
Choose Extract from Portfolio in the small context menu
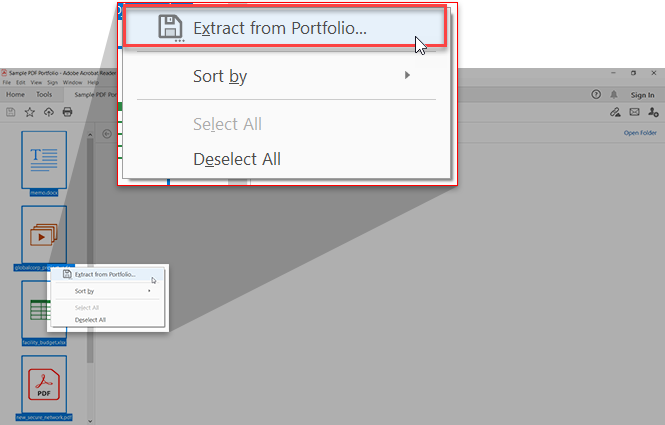click(x=107, y=274)
